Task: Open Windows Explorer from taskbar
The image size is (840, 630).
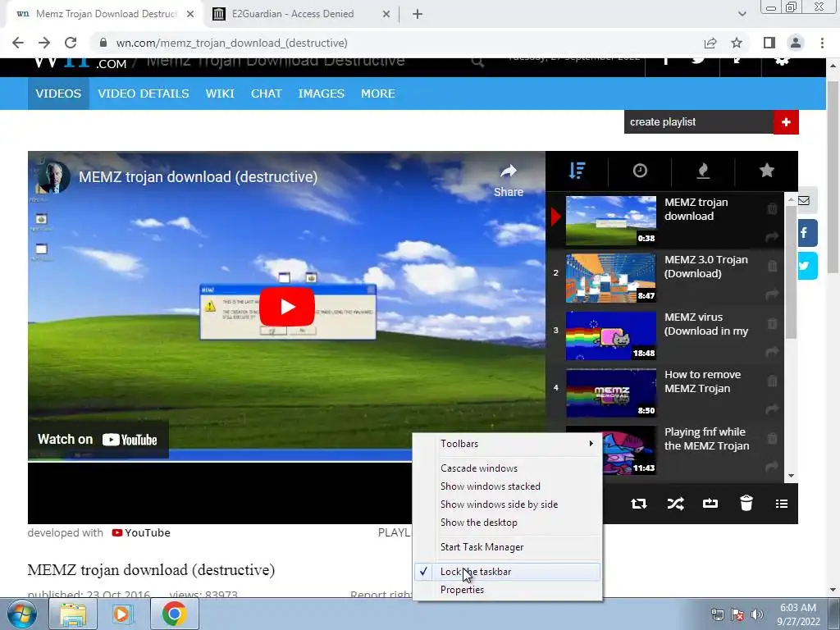Action: point(73,614)
